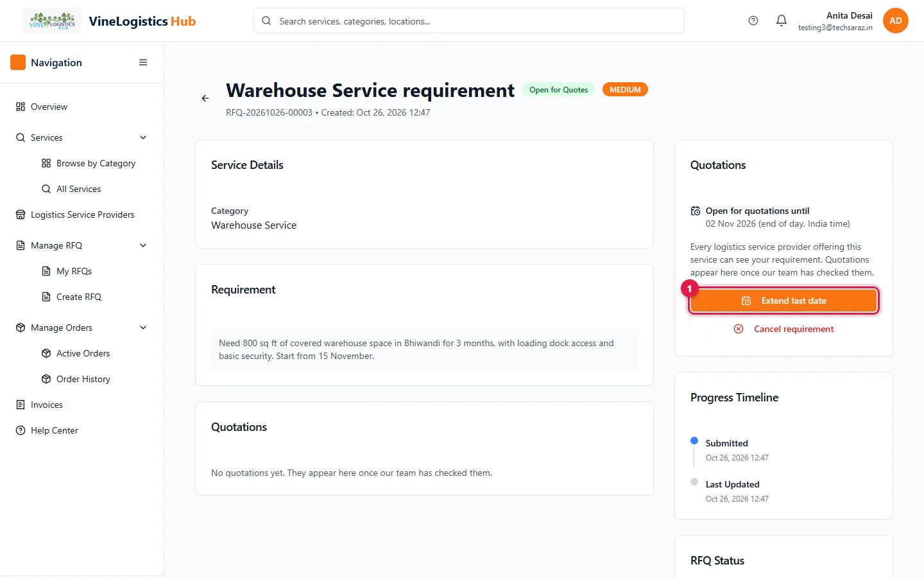Click the RFQ-20261026-00003 reference text

click(269, 112)
